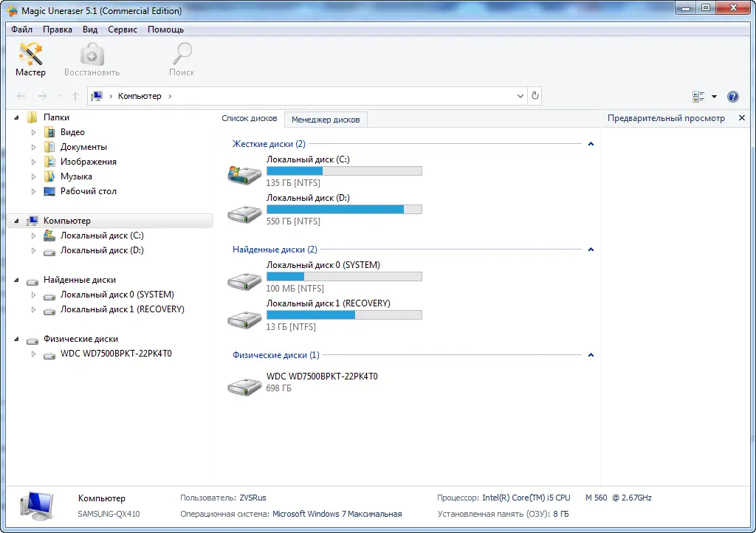Collapse the Жесткие диски section
Screen dimensions: 756x533
[x=591, y=143]
